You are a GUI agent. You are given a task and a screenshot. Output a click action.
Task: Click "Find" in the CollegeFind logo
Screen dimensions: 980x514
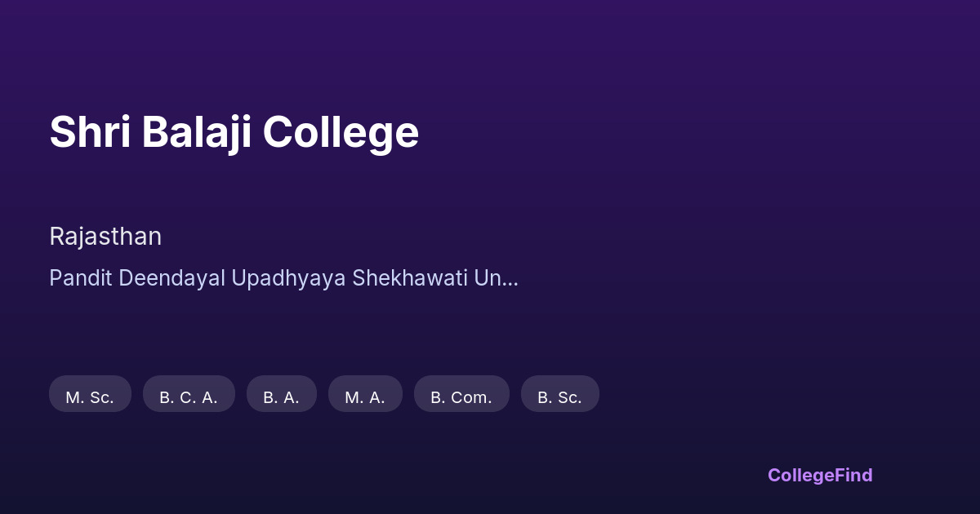[x=852, y=475]
